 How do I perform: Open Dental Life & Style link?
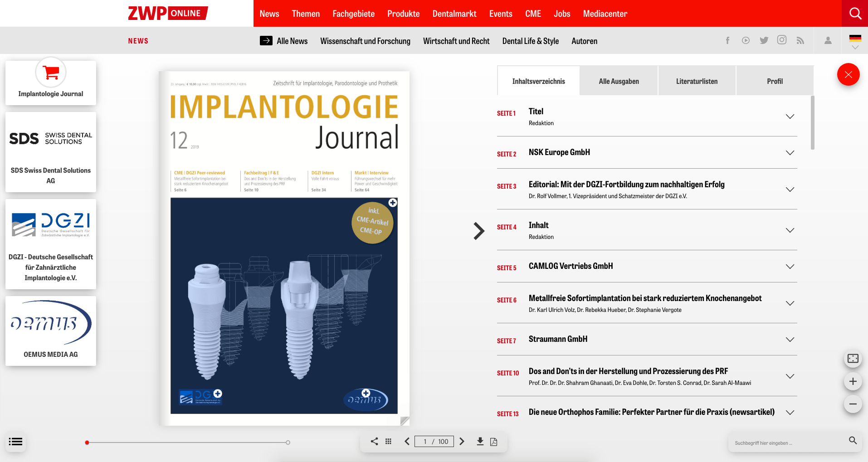click(x=530, y=41)
